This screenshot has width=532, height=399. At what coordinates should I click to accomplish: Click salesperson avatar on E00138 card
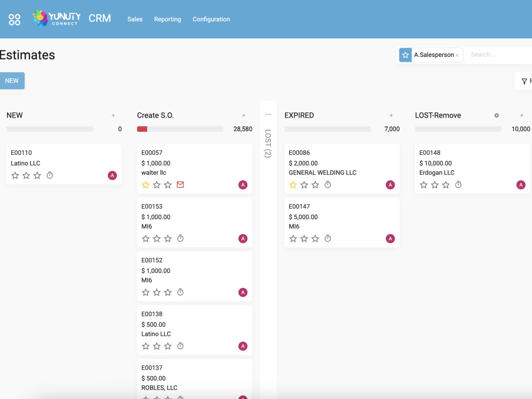point(243,346)
